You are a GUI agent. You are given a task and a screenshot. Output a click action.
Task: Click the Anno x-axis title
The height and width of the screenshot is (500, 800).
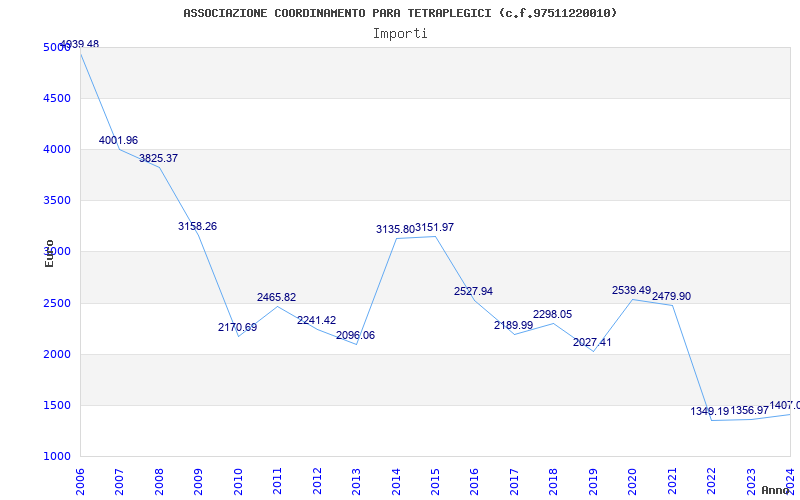tap(774, 490)
